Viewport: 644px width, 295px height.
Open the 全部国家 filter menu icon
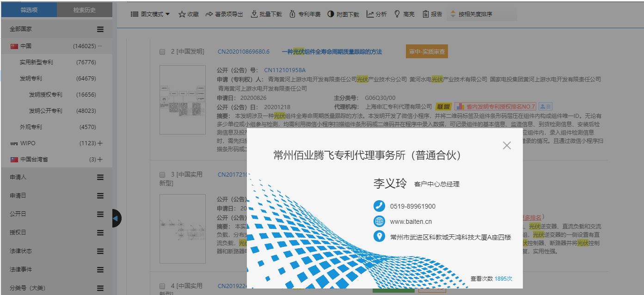pyautogui.click(x=100, y=29)
